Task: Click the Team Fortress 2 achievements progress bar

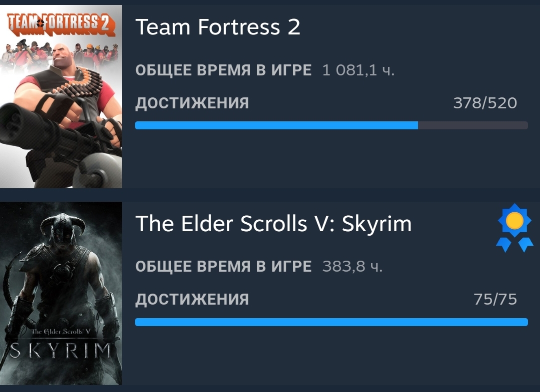Action: point(331,125)
